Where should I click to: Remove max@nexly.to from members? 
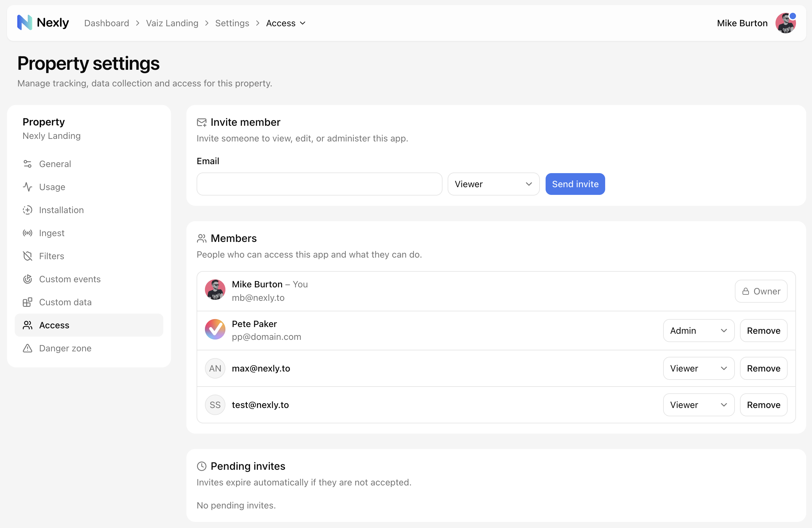coord(764,368)
